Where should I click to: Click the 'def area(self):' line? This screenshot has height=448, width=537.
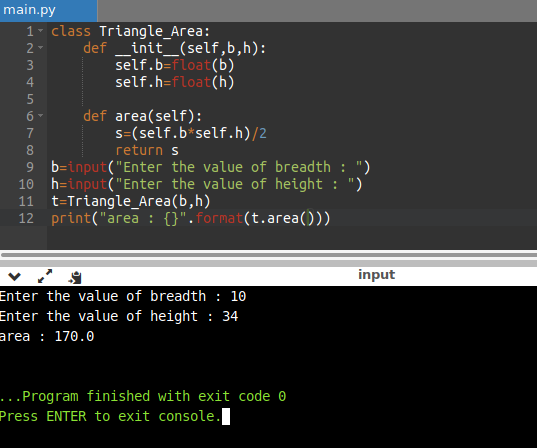coord(142,116)
